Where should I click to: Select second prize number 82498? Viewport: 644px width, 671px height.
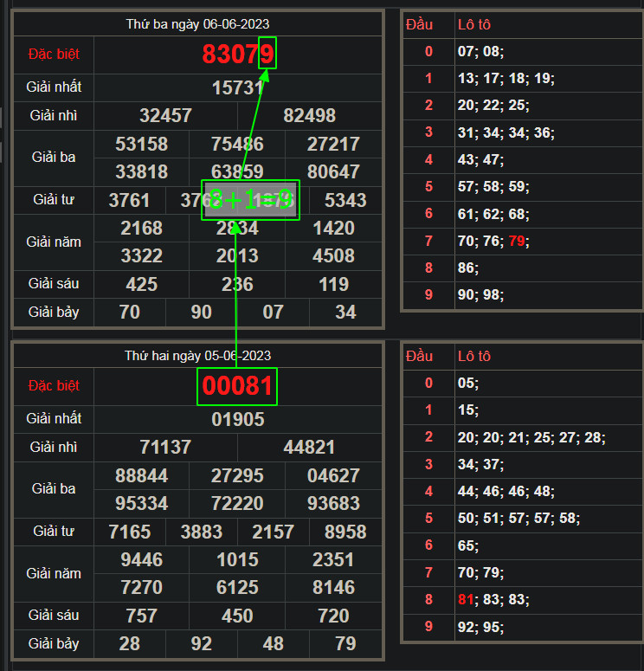pos(309,116)
